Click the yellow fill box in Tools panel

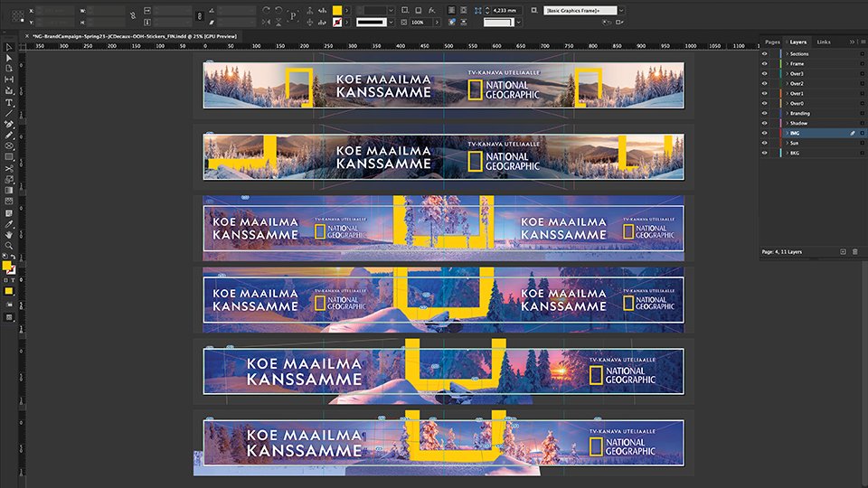point(6,266)
